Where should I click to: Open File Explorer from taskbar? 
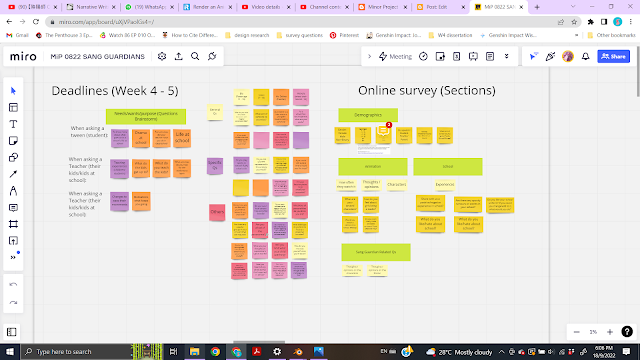[x=195, y=352]
